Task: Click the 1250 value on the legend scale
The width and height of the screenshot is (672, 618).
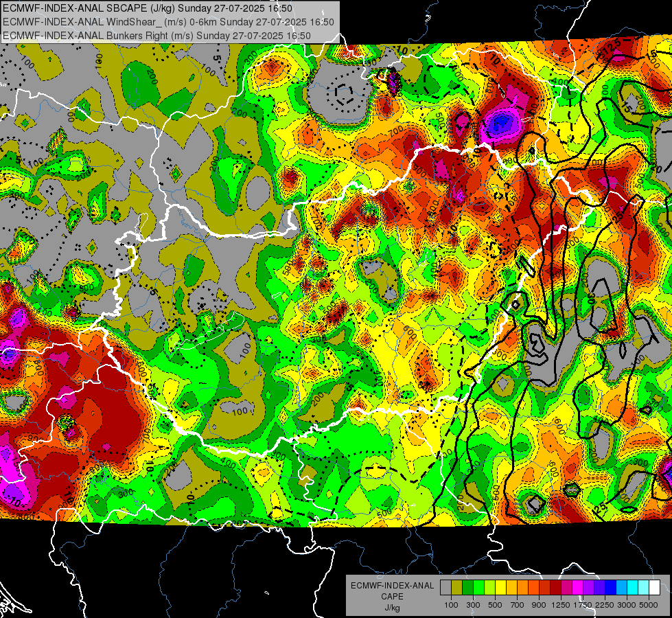Action: pos(561,605)
